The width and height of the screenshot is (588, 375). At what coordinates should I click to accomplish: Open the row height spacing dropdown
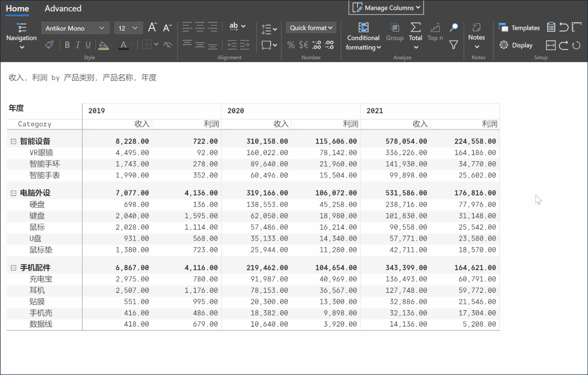click(269, 29)
